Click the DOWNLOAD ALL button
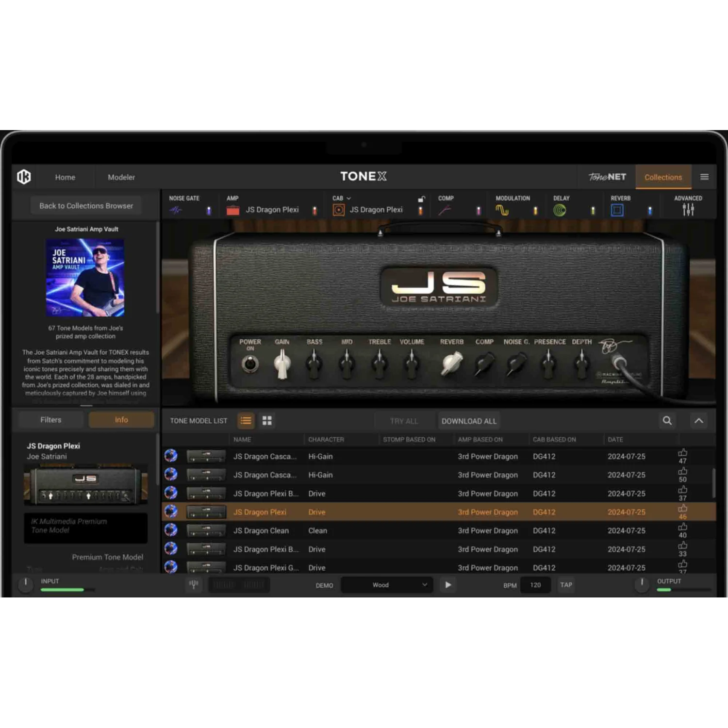 469,421
